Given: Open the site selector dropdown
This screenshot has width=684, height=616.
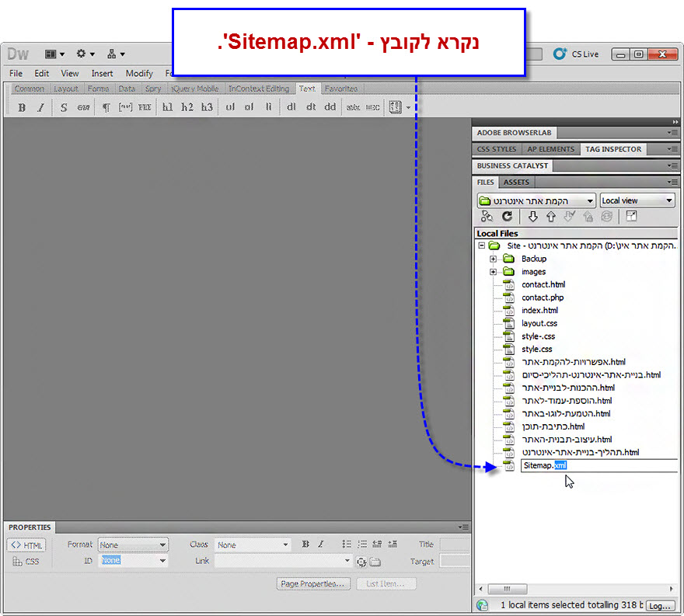Looking at the screenshot, I should point(536,201).
